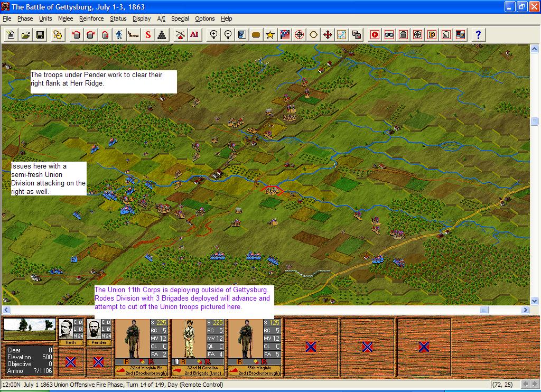Toggle the red circled F toolbar button
Viewport: 541px width, 392px height.
(375, 35)
